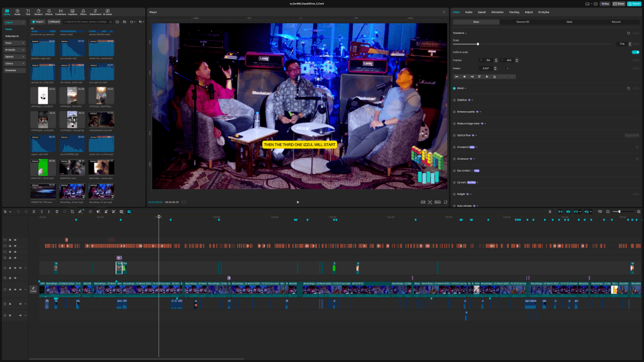Select the Captions tool icon
This screenshot has width=644, height=362.
pyautogui.click(x=72, y=11)
